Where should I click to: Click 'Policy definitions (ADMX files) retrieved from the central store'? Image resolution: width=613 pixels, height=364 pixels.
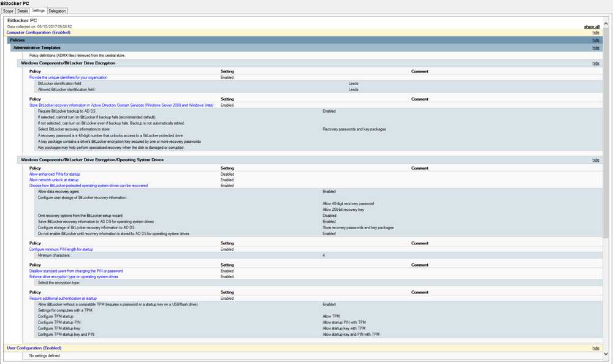tap(77, 56)
